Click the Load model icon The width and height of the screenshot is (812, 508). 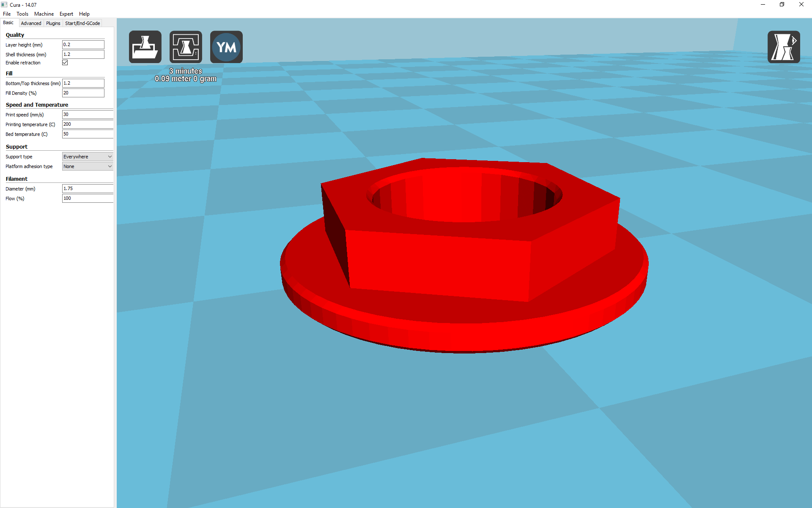[x=145, y=47]
